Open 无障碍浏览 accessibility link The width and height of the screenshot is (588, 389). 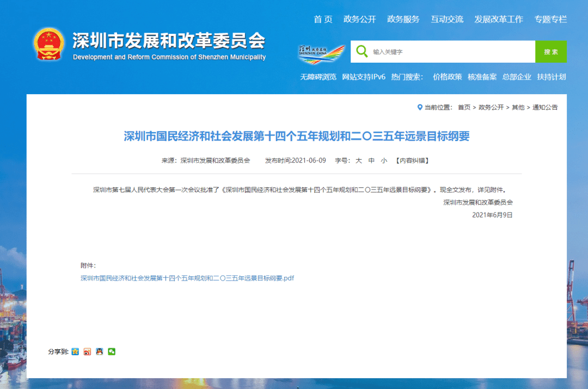pyautogui.click(x=318, y=77)
